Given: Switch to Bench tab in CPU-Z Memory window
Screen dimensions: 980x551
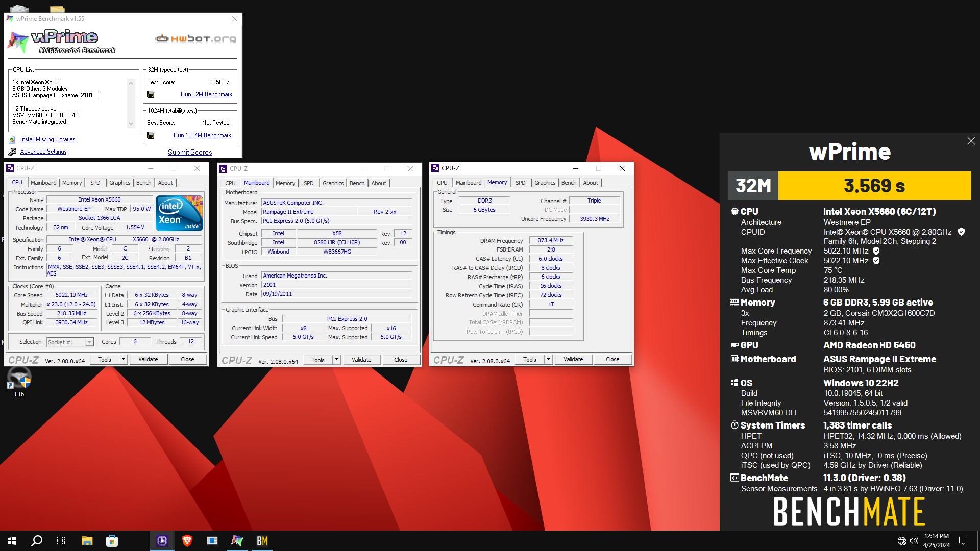Looking at the screenshot, I should (x=569, y=183).
